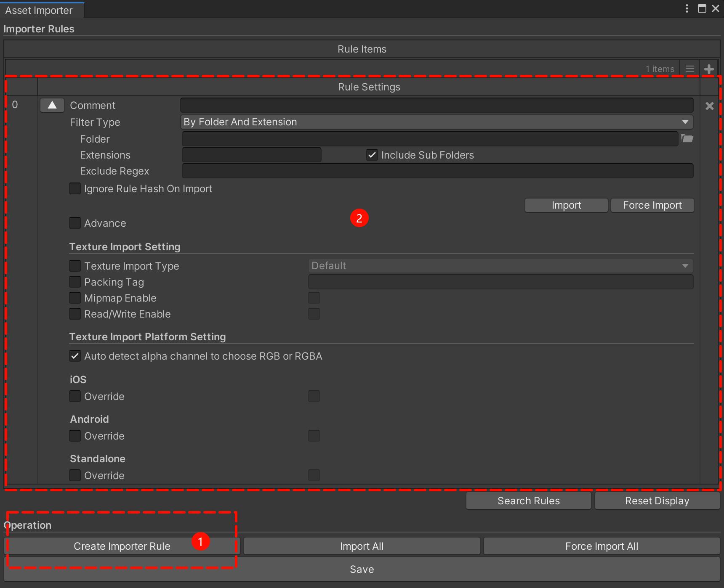Click the Rule Settings column header
This screenshot has height=588, width=724.
click(x=369, y=87)
